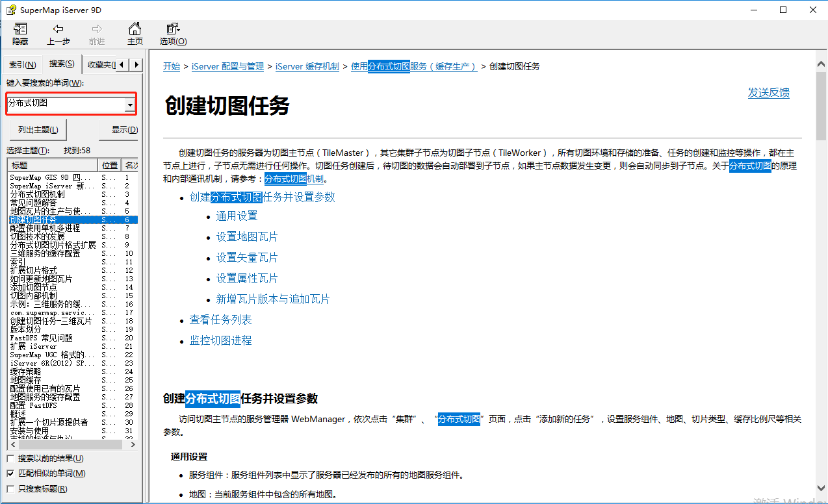Jump to 创建分布式切图任务并设置参数 bullet link
Image resolution: width=828 pixels, height=504 pixels.
[x=262, y=197]
